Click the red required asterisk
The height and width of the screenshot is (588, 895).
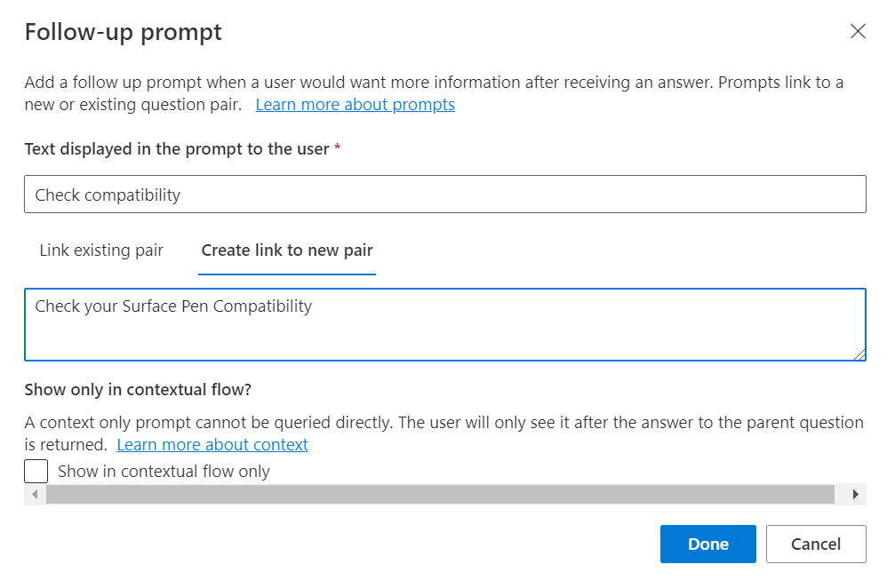tap(337, 149)
